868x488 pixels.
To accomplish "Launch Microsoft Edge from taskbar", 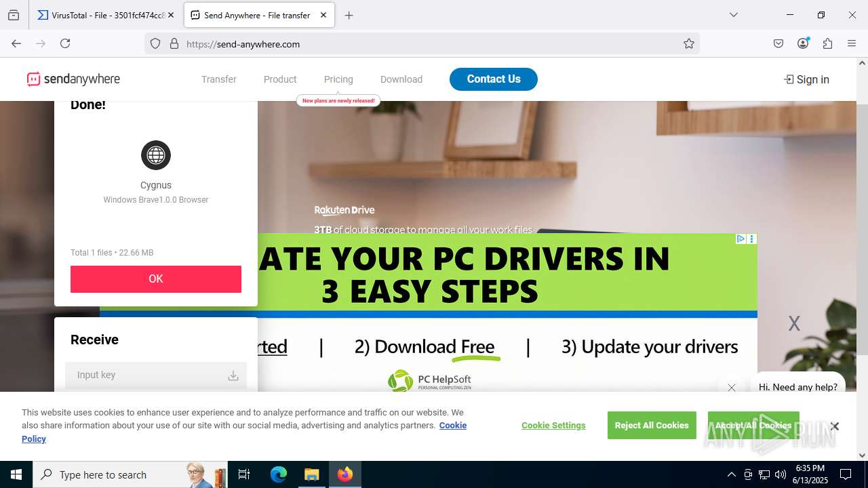I will 279,474.
